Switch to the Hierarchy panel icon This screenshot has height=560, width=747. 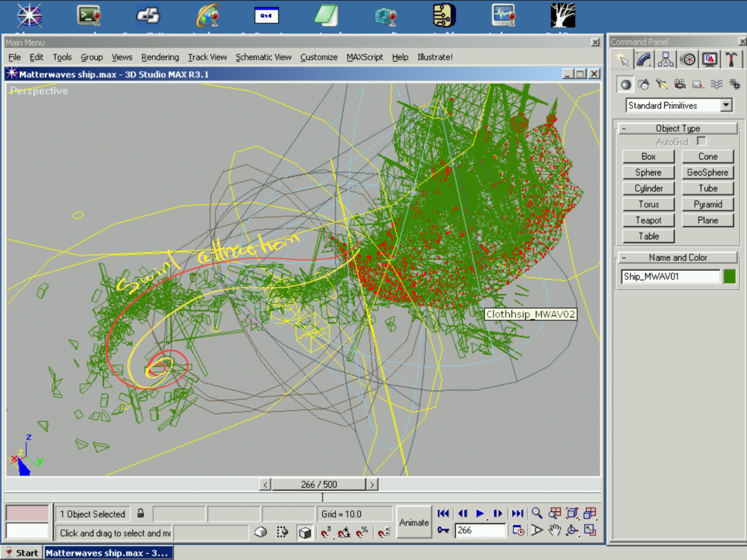tap(665, 59)
